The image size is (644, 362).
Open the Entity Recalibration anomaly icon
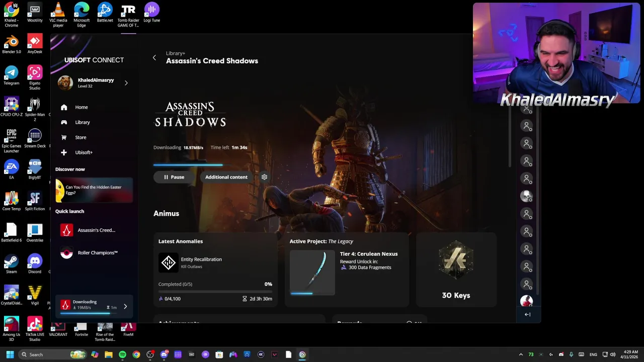[x=168, y=262]
